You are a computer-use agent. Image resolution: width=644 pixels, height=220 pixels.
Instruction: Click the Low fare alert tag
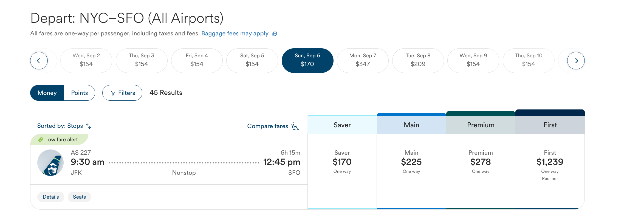coord(59,140)
